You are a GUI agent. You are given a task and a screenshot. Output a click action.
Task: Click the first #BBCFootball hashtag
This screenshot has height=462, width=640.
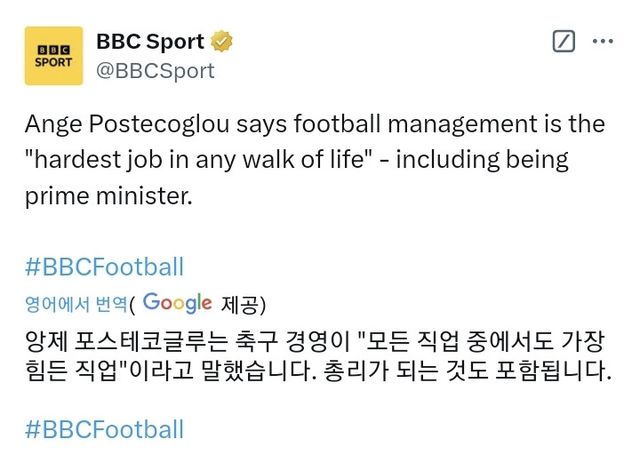pos(104,266)
